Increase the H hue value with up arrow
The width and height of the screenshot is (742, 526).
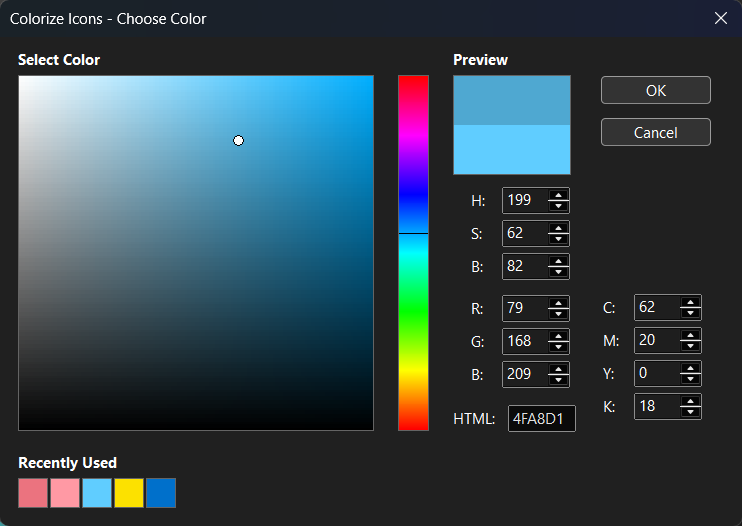(558, 195)
